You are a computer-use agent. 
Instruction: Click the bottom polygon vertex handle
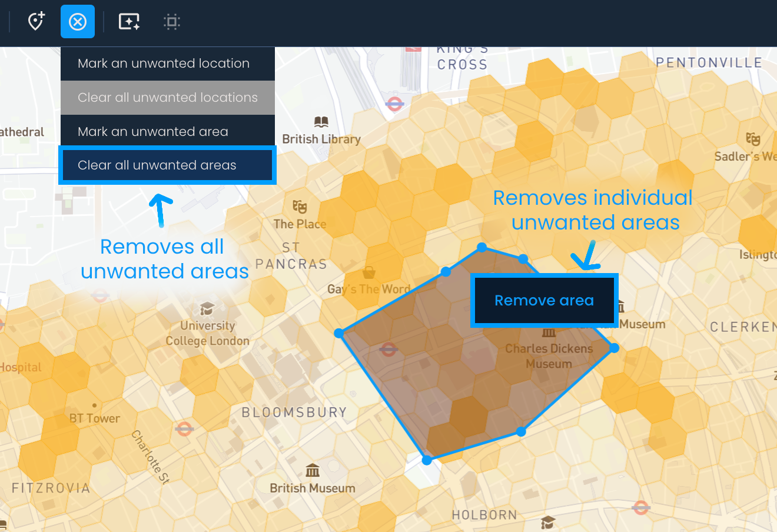point(427,460)
